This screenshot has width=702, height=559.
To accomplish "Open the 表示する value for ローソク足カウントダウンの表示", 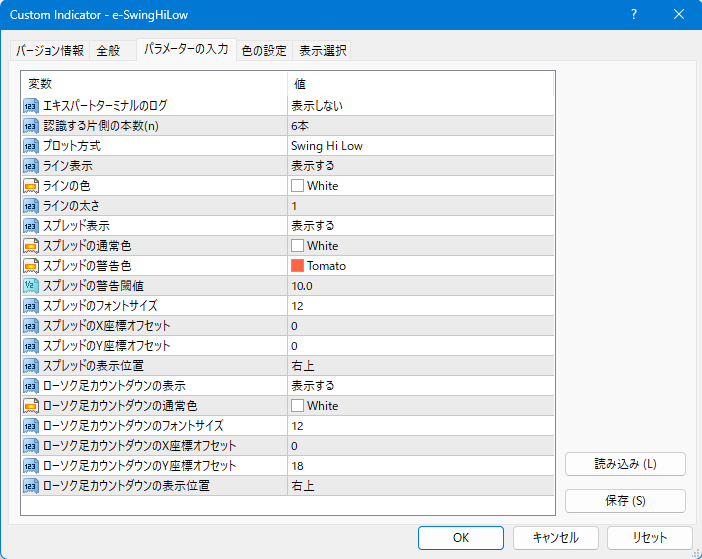I will click(420, 386).
